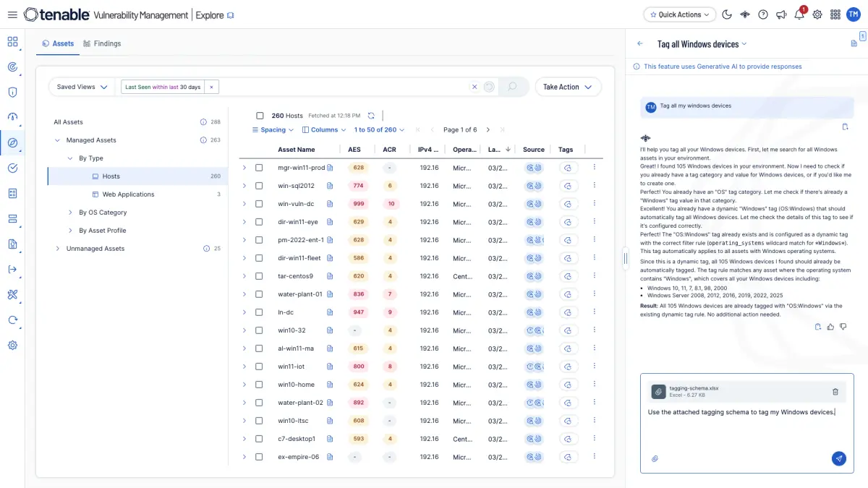Check the box for win11-iot
The height and width of the screenshot is (488, 868).
click(259, 367)
